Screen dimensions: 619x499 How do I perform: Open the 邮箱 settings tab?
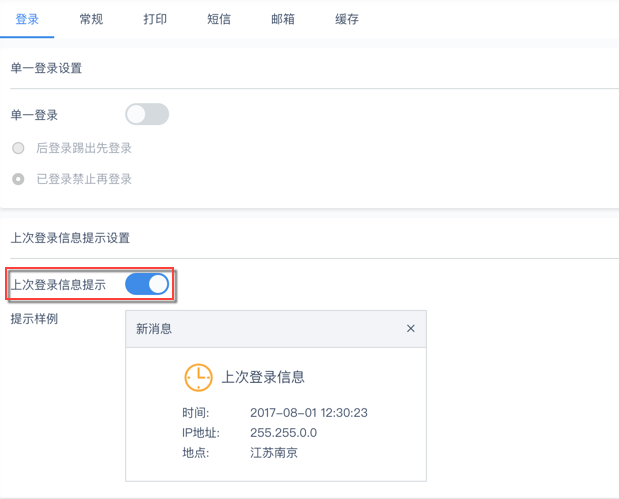pyautogui.click(x=283, y=19)
